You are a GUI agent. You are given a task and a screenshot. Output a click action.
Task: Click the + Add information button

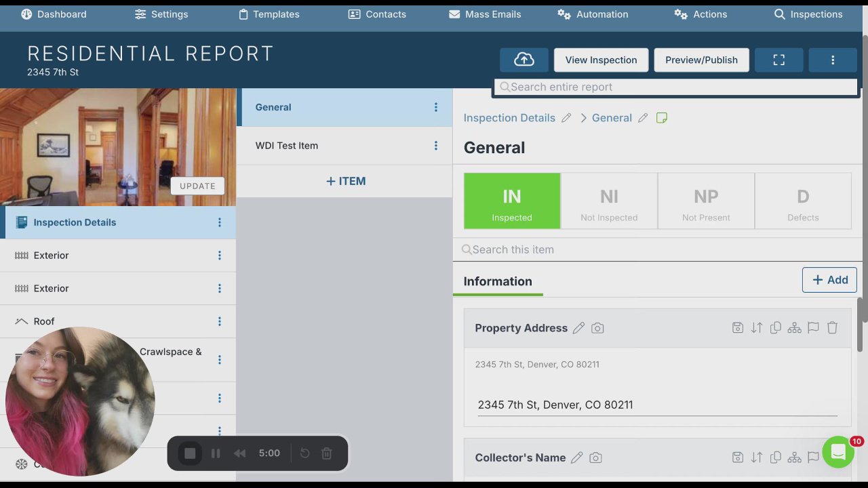click(829, 280)
